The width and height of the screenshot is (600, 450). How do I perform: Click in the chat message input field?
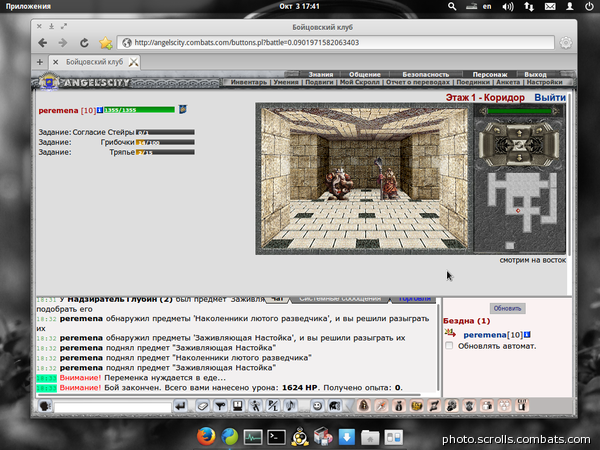[112, 406]
